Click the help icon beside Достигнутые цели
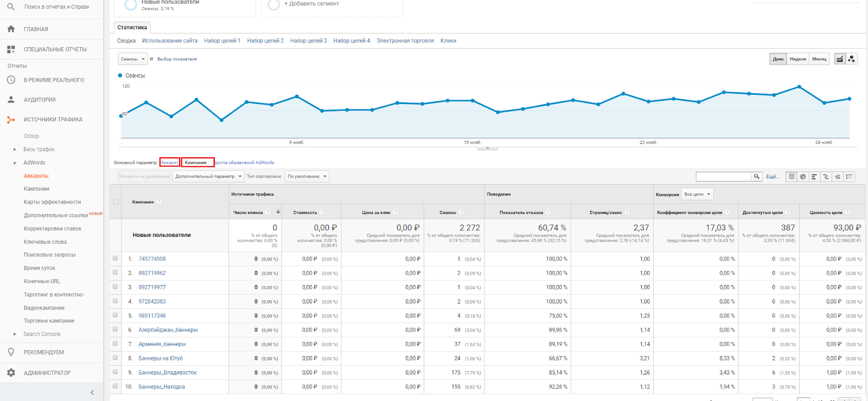 point(788,212)
